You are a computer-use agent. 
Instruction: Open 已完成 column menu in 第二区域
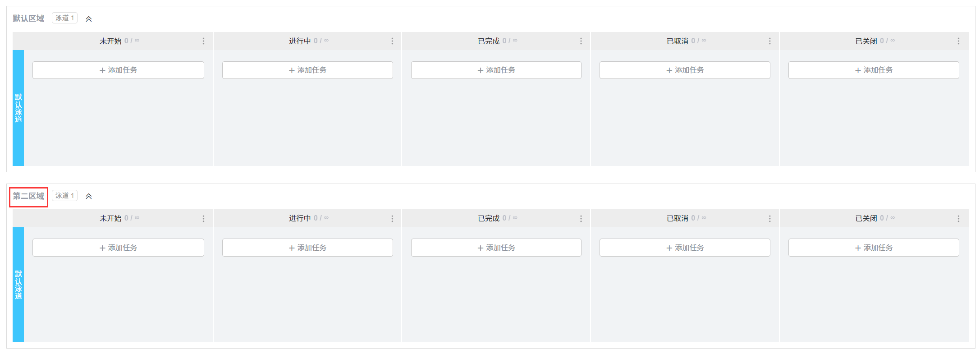click(581, 219)
